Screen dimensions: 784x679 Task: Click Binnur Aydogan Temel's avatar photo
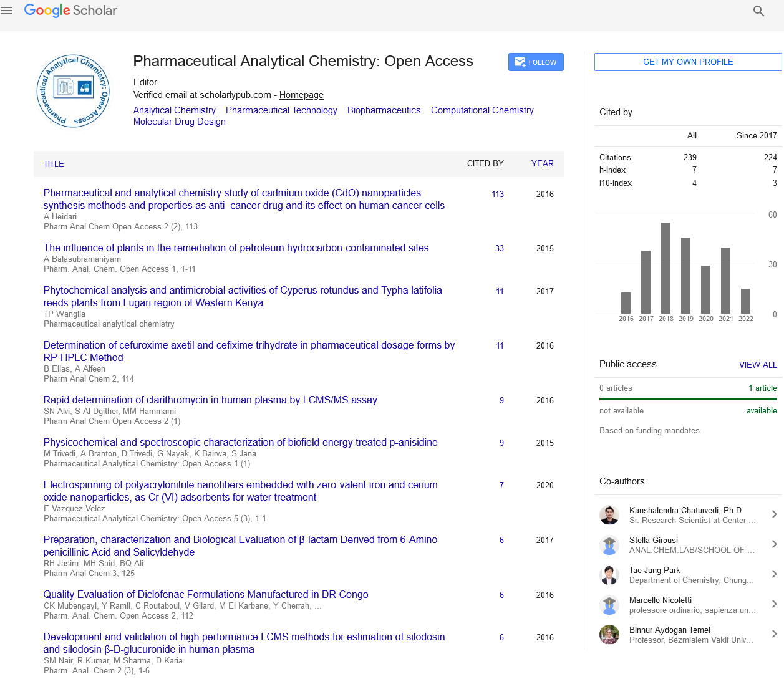(x=609, y=635)
